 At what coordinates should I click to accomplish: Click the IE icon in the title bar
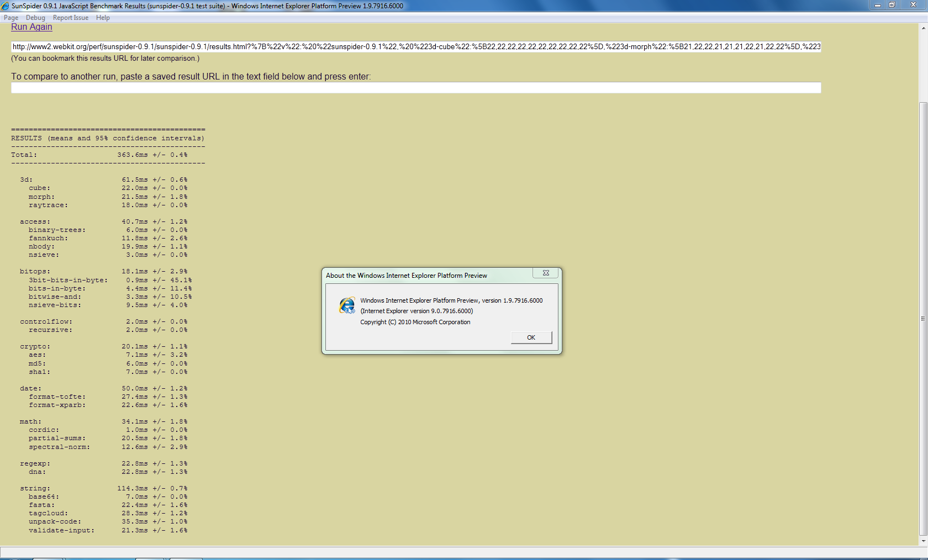click(x=5, y=6)
